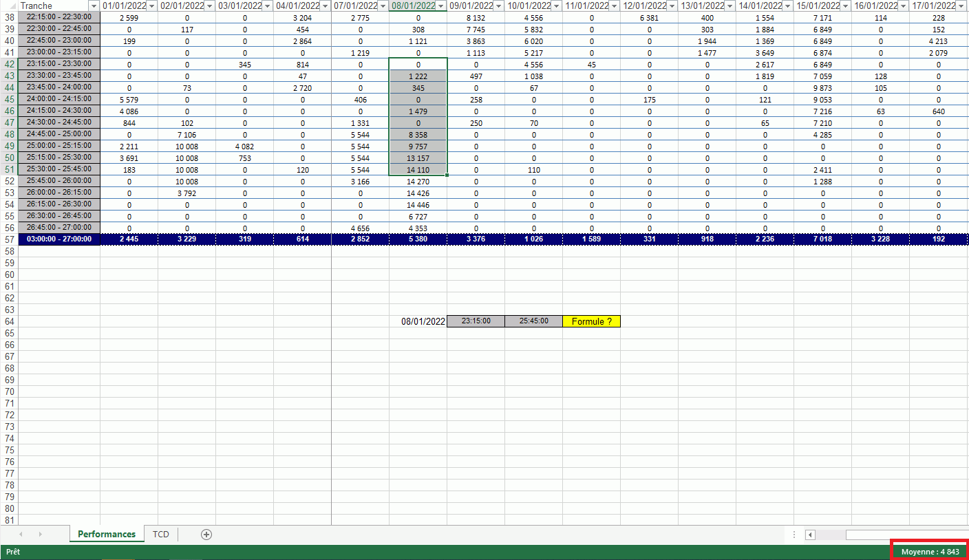
Task: Click the cell containing 14 110
Action: [x=418, y=170]
